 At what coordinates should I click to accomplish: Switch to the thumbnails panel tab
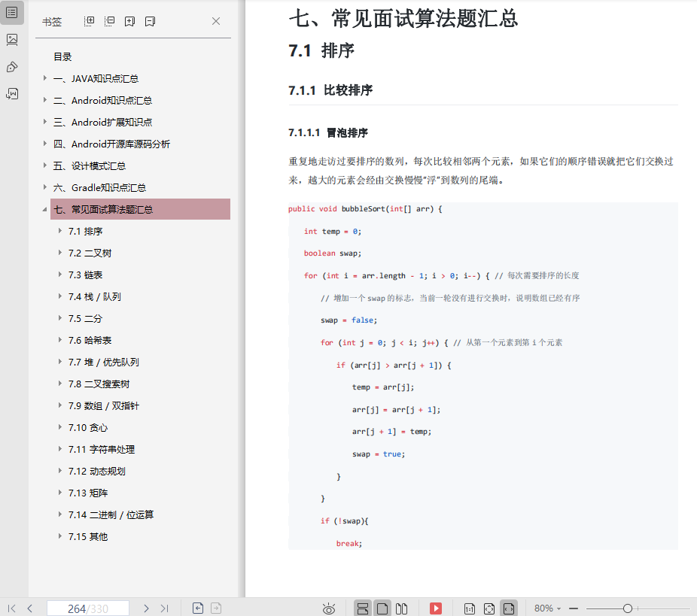(12, 39)
